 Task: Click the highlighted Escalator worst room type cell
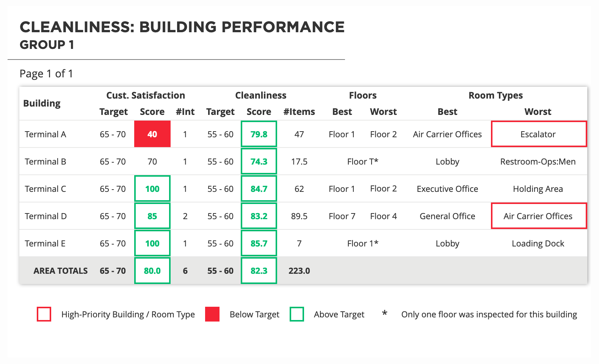pyautogui.click(x=538, y=134)
